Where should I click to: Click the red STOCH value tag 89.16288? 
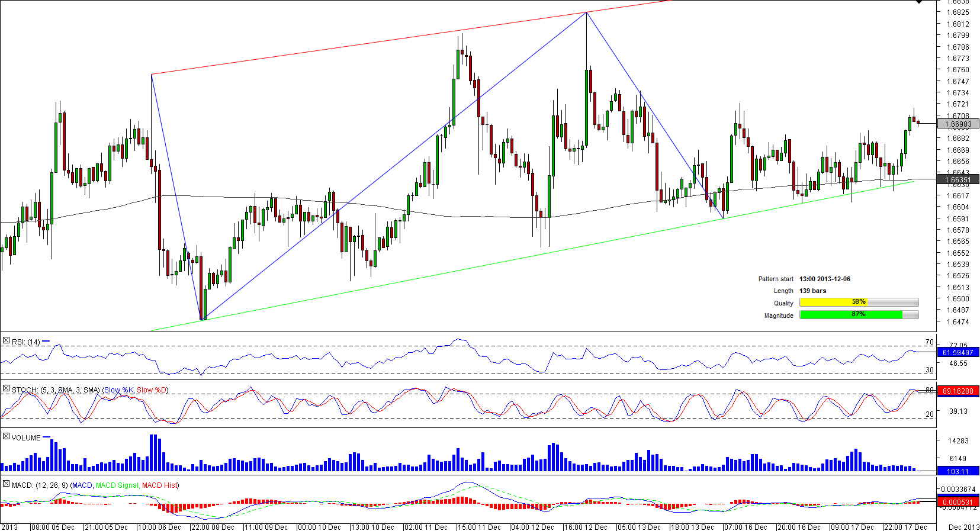(x=957, y=391)
